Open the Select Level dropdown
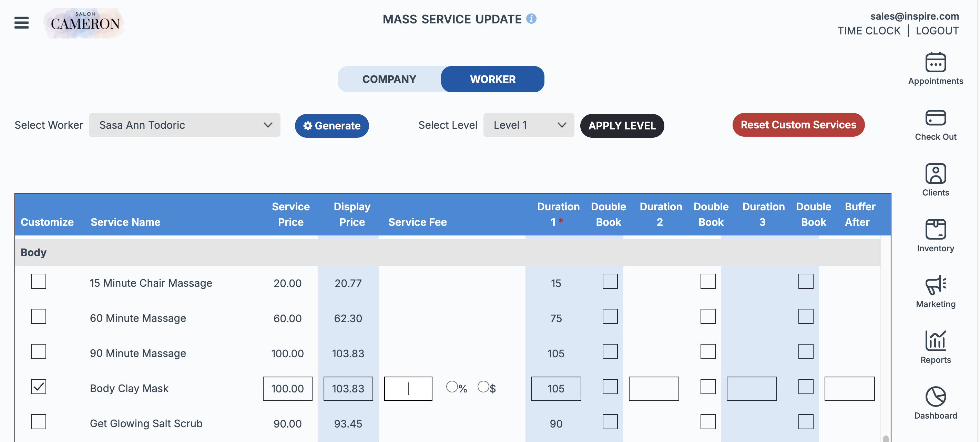This screenshot has width=980, height=442. [529, 125]
